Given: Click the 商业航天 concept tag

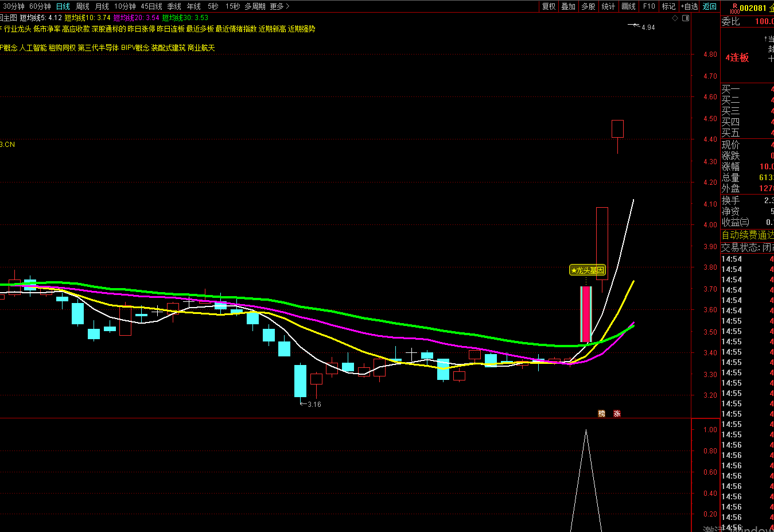Looking at the screenshot, I should point(201,48).
